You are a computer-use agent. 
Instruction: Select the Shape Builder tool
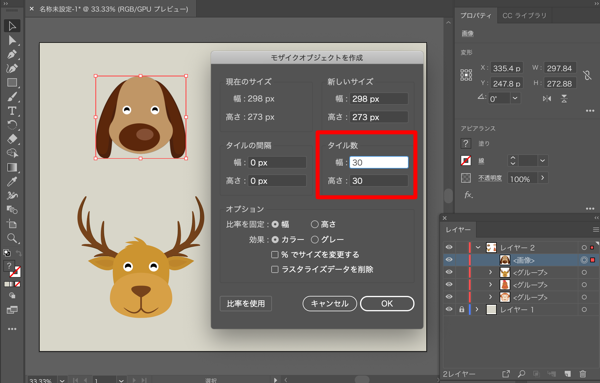pos(12,153)
